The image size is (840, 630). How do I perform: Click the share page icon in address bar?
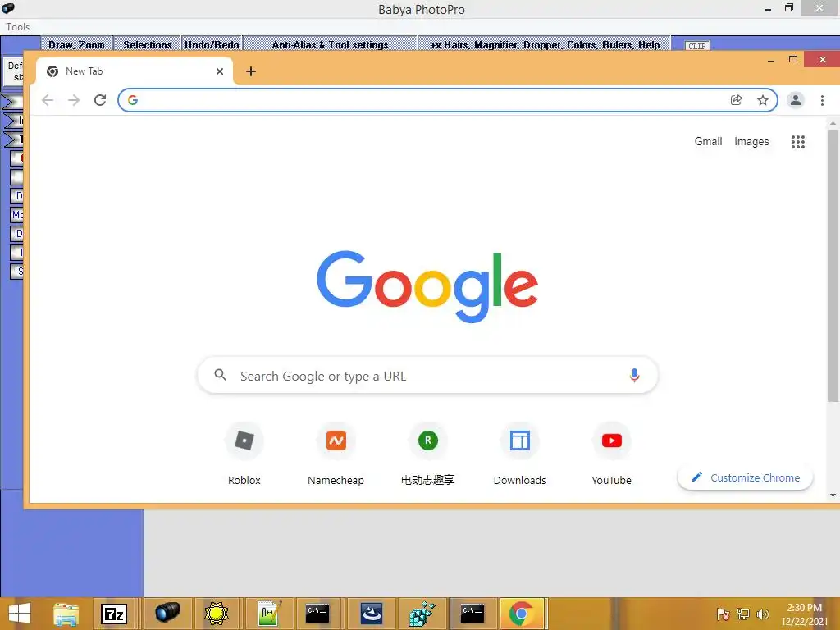[x=736, y=100]
